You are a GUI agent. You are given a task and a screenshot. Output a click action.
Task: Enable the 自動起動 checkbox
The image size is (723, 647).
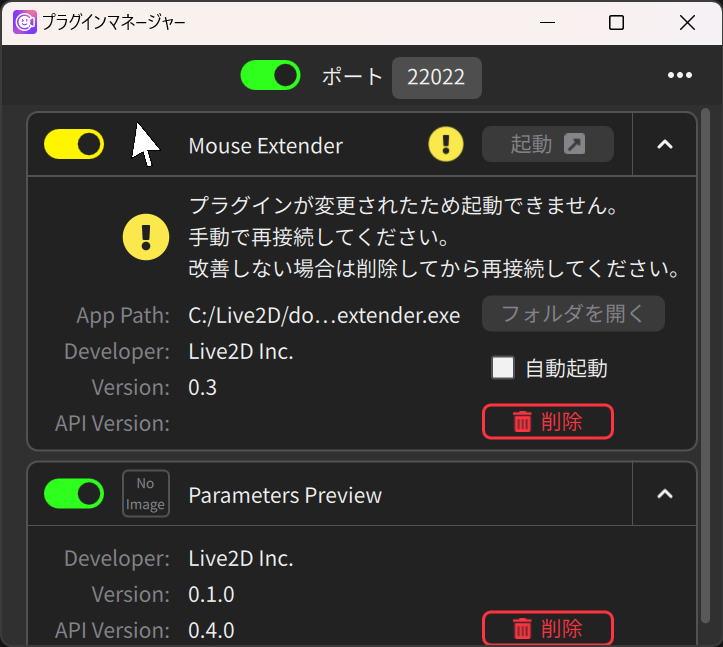(x=503, y=368)
